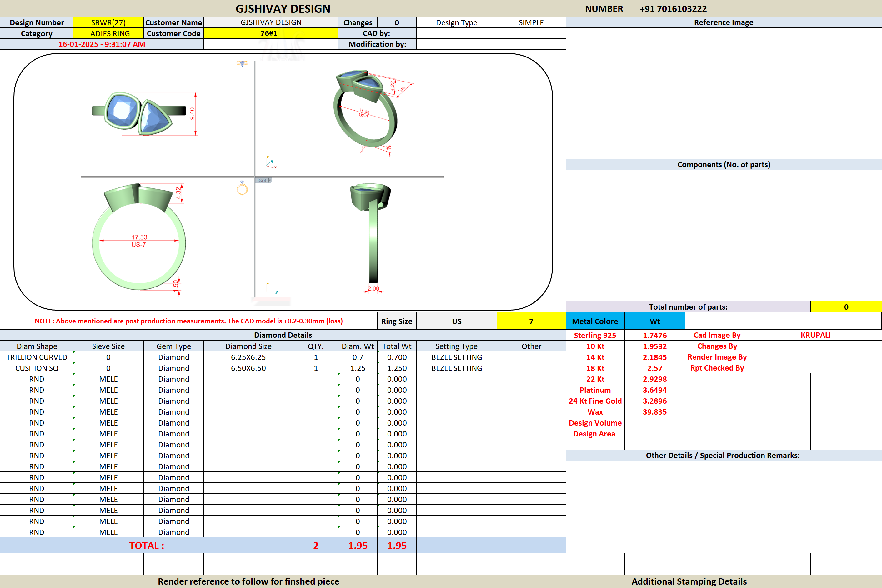882x588 pixels.
Task: Select the diamond size 6.50X6.50 cell
Action: point(248,368)
